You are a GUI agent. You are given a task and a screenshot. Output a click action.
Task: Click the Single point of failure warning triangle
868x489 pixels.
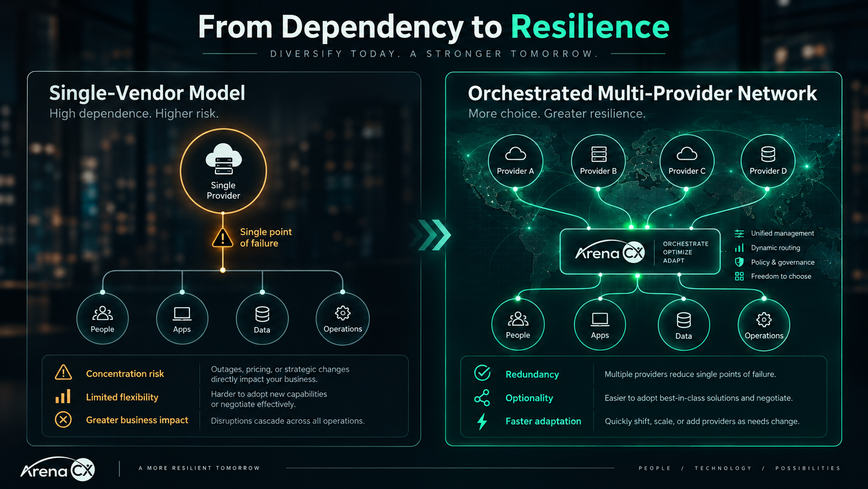(223, 238)
